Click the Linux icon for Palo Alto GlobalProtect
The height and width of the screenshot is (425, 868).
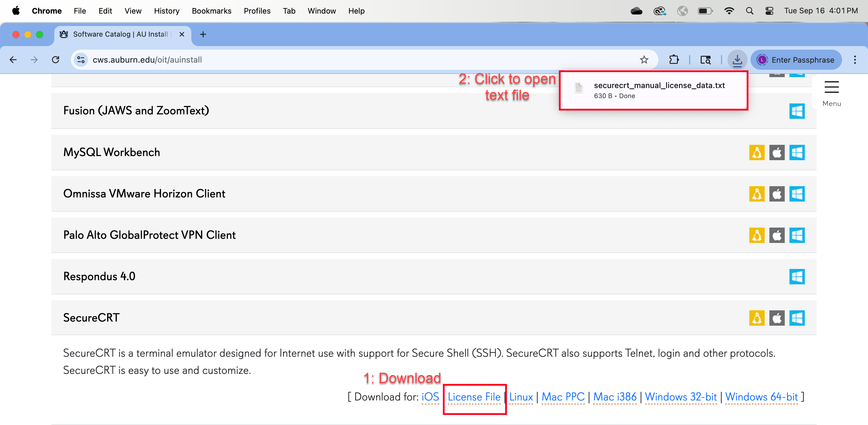pyautogui.click(x=757, y=236)
